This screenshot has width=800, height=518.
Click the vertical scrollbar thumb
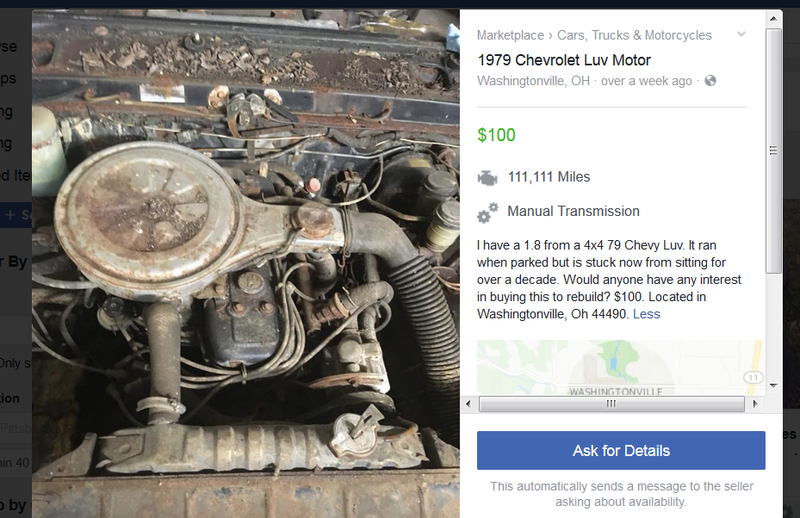(x=773, y=151)
